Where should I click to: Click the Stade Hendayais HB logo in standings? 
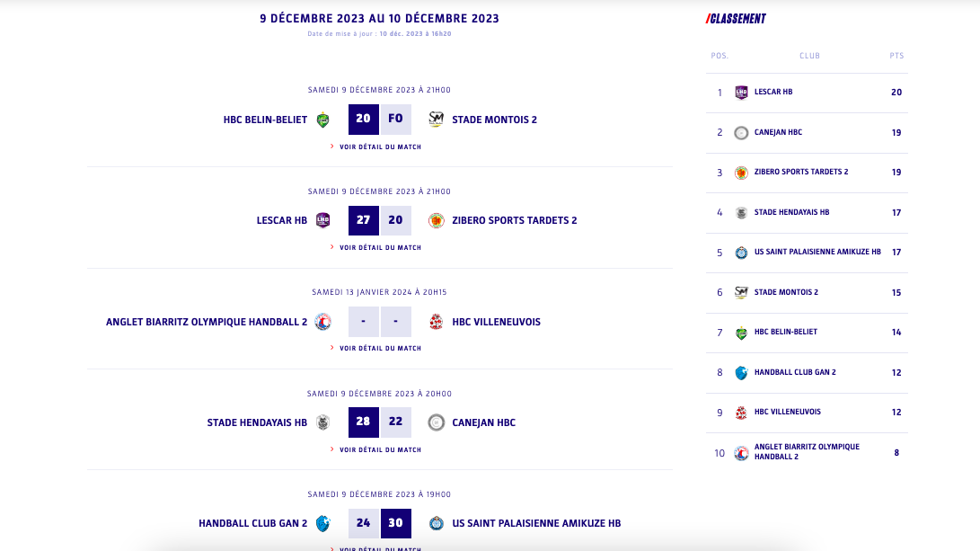pos(741,213)
